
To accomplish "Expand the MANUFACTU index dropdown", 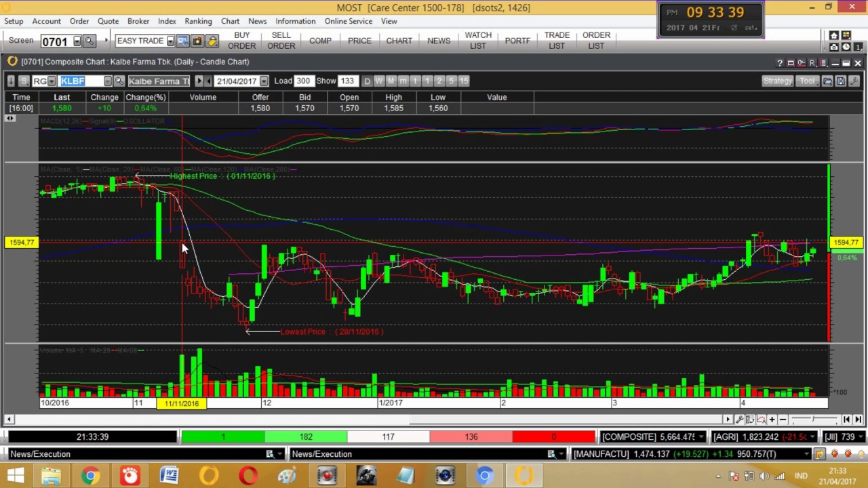I will tap(806, 454).
